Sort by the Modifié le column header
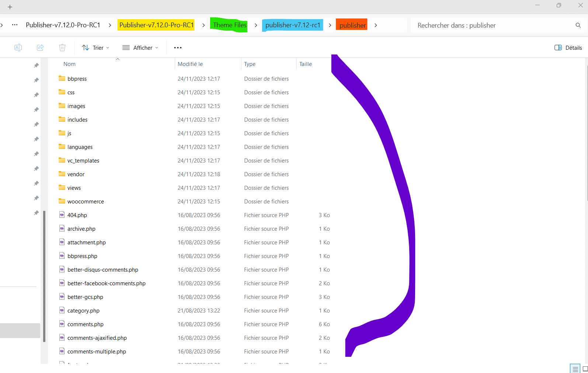 [x=190, y=64]
